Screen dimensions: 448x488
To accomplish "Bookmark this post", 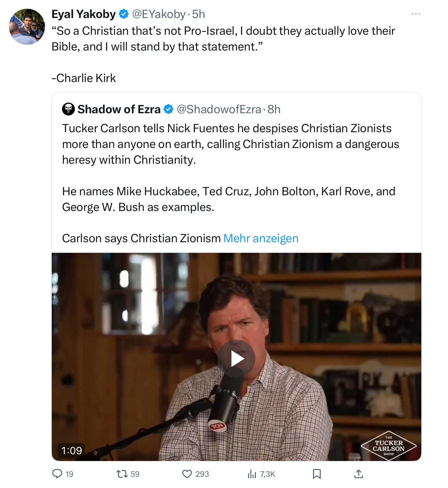I will [x=317, y=474].
